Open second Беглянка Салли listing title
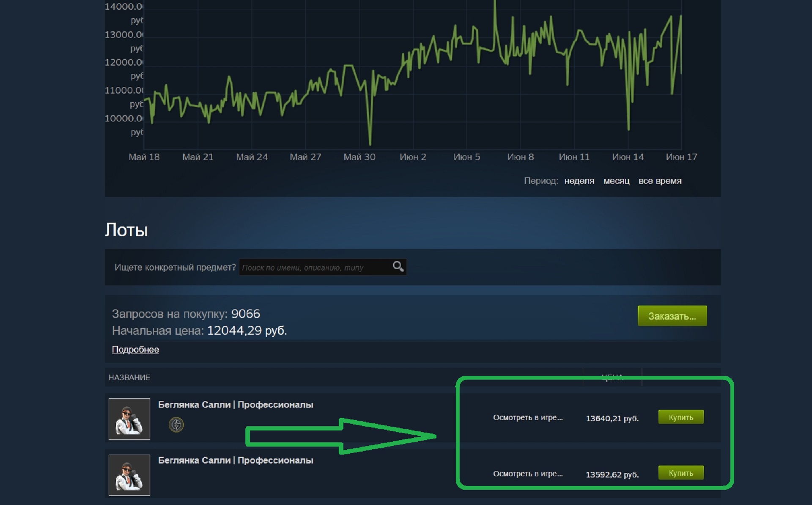The height and width of the screenshot is (505, 812). (x=236, y=461)
